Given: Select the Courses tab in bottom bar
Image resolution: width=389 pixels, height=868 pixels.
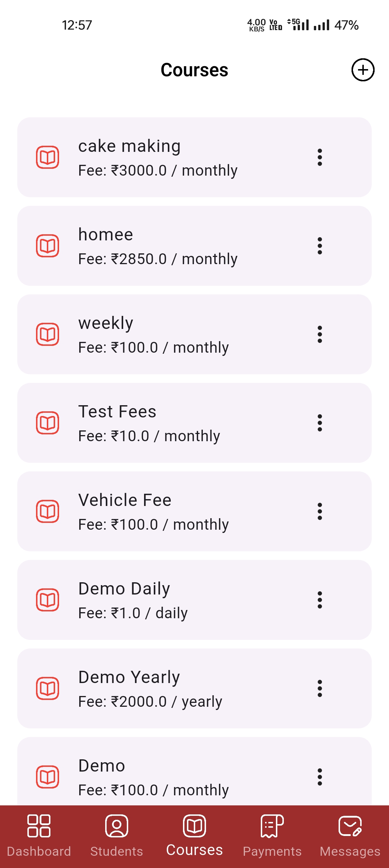Looking at the screenshot, I should (194, 836).
